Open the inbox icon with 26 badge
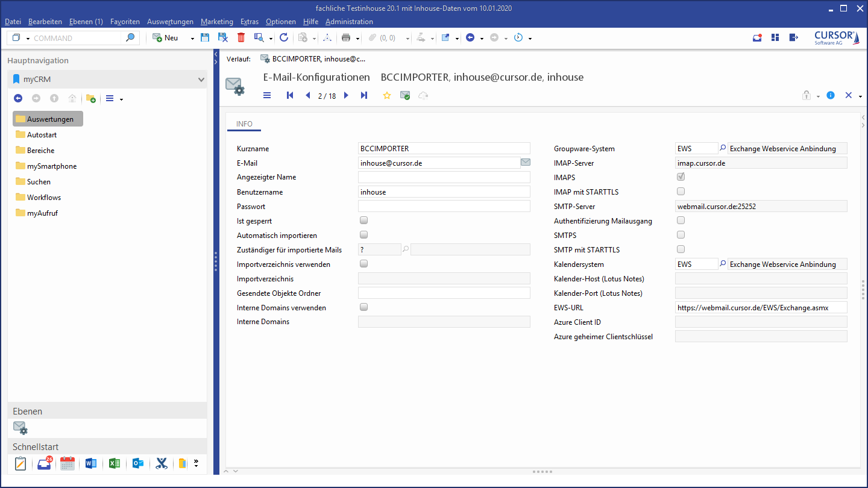Viewport: 868px width, 488px height. coord(44,463)
